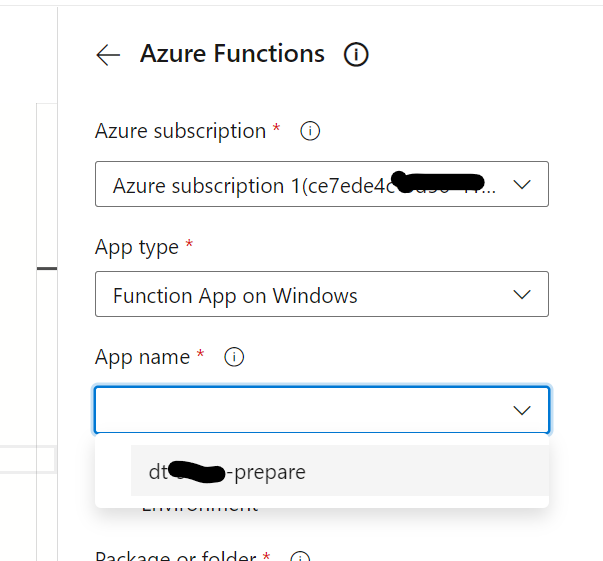The image size is (603, 561).
Task: Go back using the left arrow
Action: 108,55
